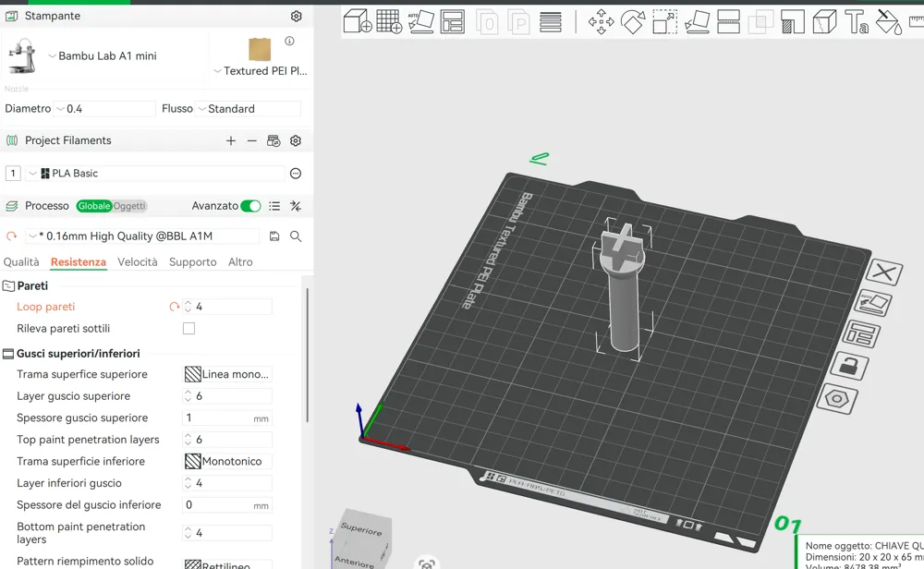Search process settings with magnifier icon

tap(296, 236)
